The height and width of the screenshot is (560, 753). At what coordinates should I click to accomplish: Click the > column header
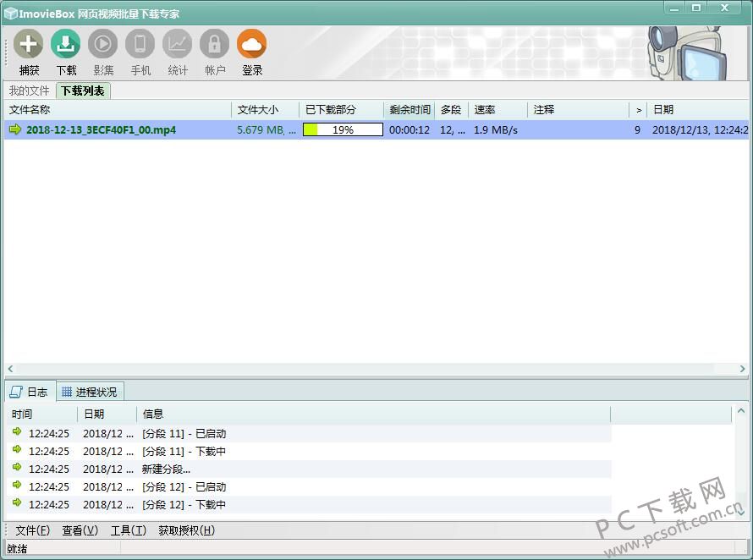(x=638, y=109)
